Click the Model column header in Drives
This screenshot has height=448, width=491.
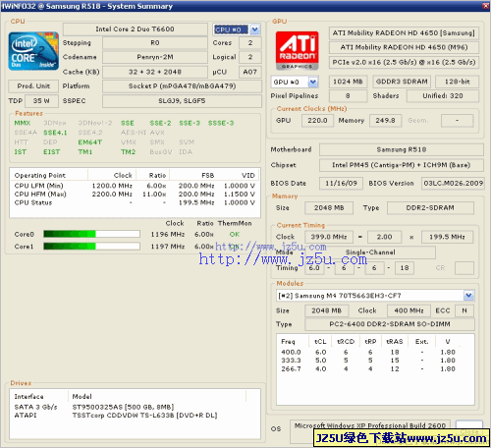pos(157,397)
